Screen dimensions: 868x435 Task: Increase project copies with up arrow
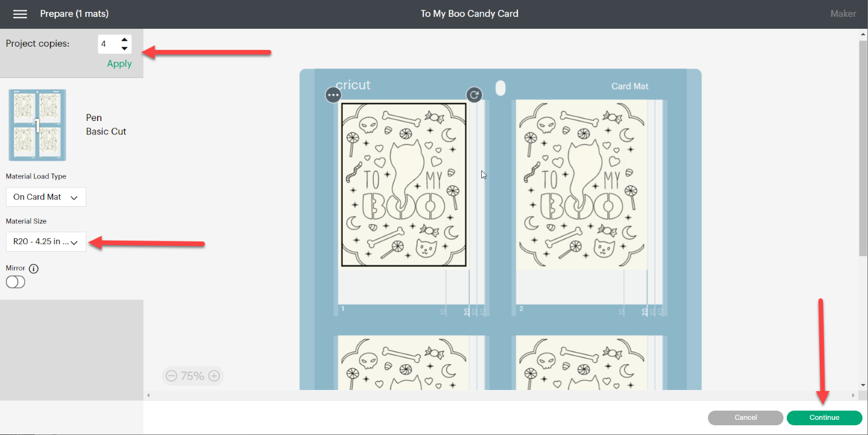click(x=125, y=40)
